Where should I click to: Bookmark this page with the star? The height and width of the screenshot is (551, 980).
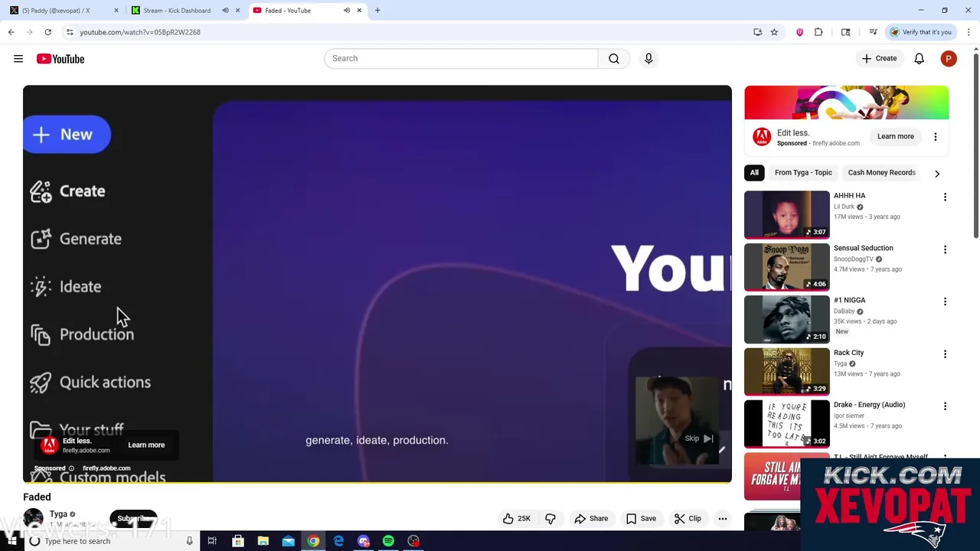point(774,32)
